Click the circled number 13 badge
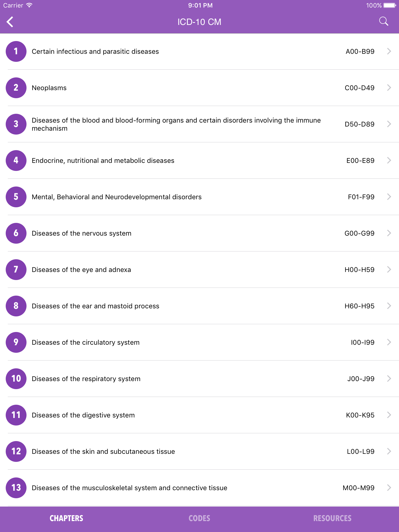The height and width of the screenshot is (532, 399). point(16,488)
